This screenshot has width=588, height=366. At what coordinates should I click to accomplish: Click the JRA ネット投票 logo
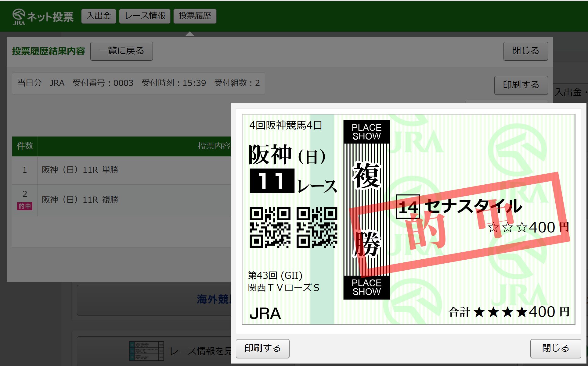(x=43, y=17)
